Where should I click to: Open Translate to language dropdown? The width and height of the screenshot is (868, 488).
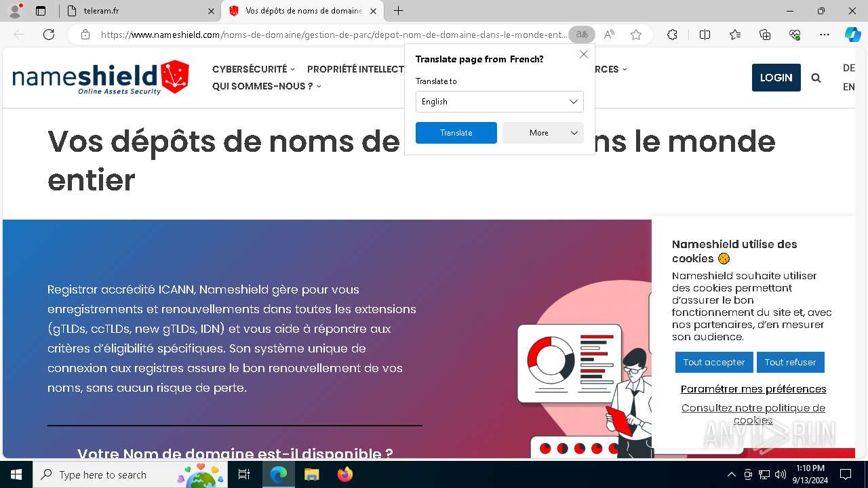[x=499, y=102]
